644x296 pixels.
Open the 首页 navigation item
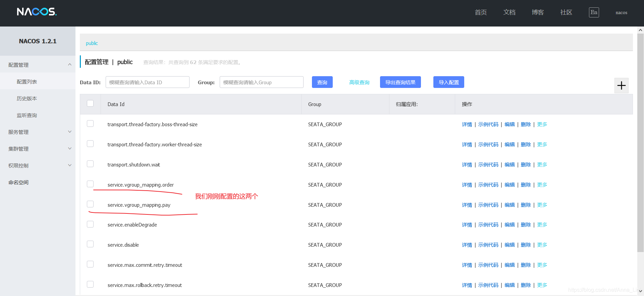[x=481, y=12]
